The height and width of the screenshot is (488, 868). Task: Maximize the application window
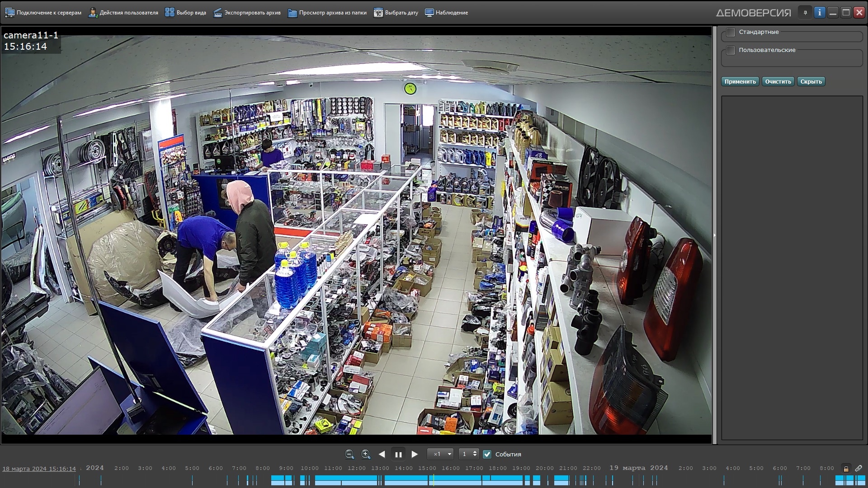[x=846, y=13]
